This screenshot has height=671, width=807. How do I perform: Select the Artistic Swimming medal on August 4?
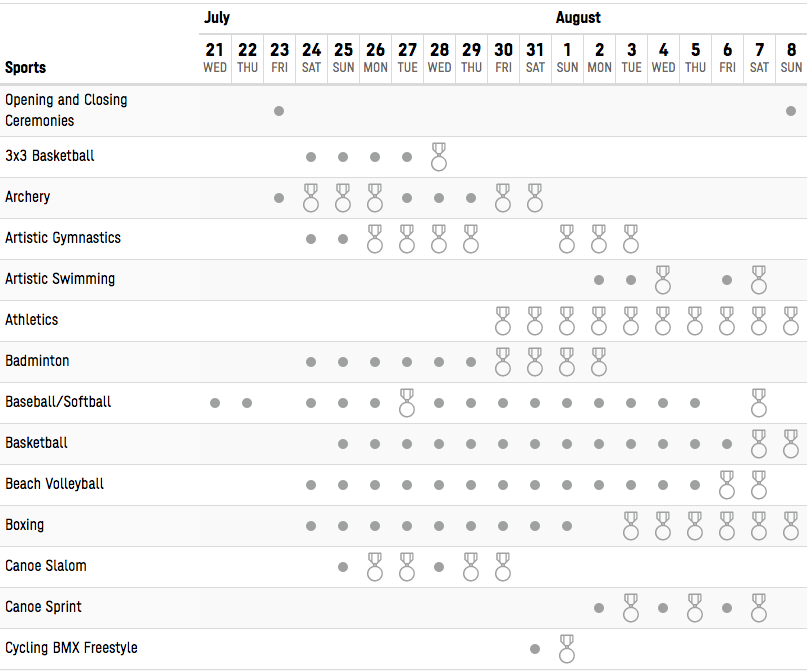(663, 279)
